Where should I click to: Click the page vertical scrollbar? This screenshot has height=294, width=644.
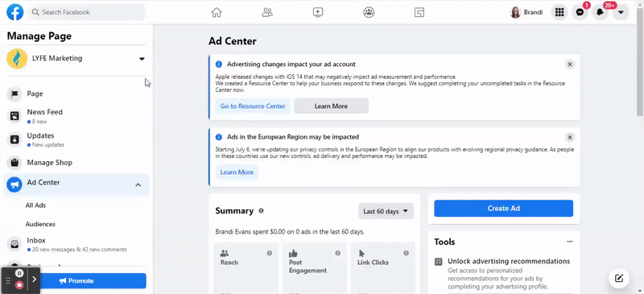click(x=640, y=62)
